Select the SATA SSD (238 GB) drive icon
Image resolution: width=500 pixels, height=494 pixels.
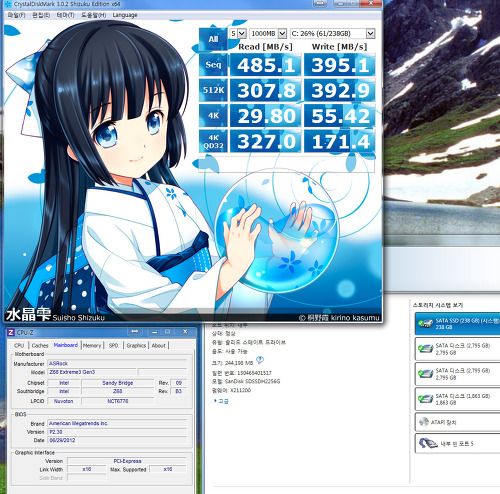(426, 323)
